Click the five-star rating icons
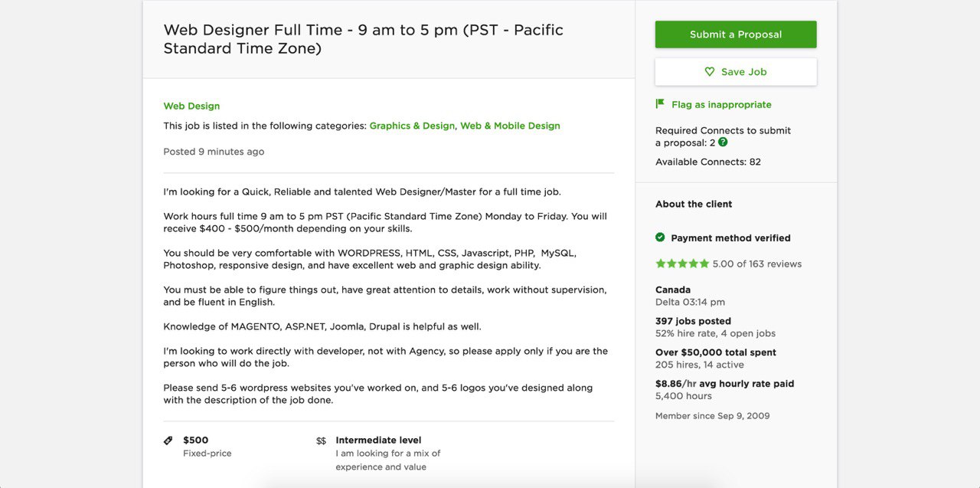Screen dimensions: 980x488 coord(682,264)
